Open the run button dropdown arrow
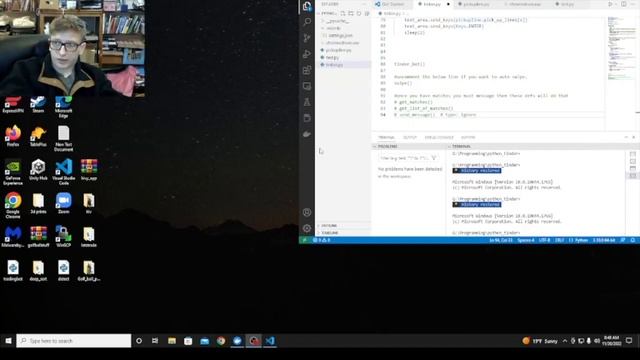640x360 pixels. pyautogui.click(x=616, y=4)
